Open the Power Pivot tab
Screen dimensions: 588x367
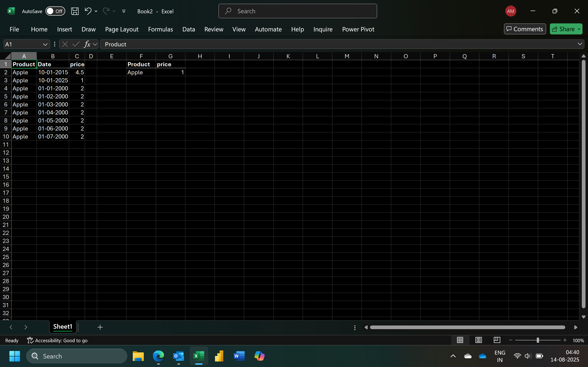tap(358, 29)
